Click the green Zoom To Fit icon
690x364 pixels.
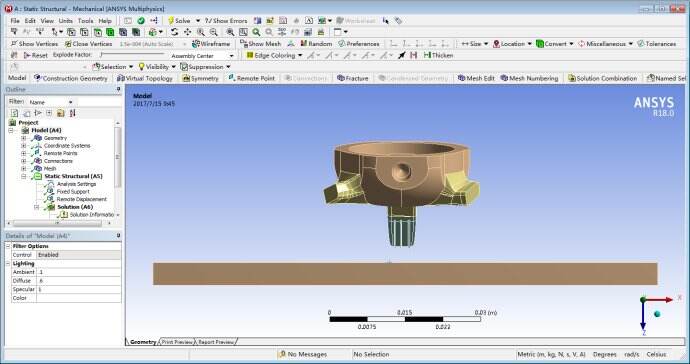click(256, 32)
